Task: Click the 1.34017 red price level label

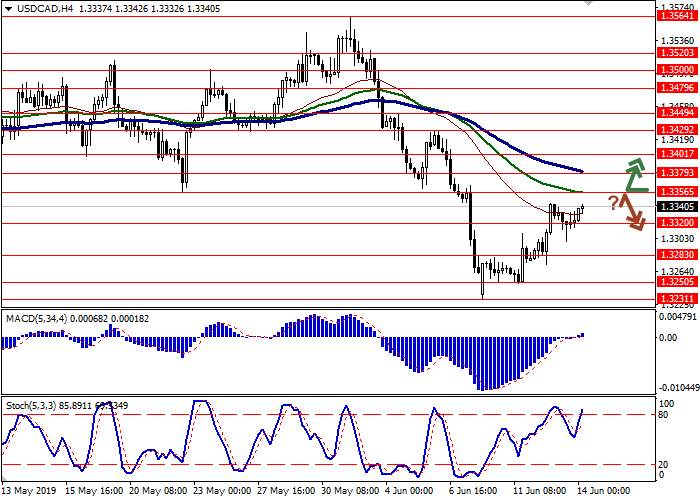Action: click(x=675, y=154)
